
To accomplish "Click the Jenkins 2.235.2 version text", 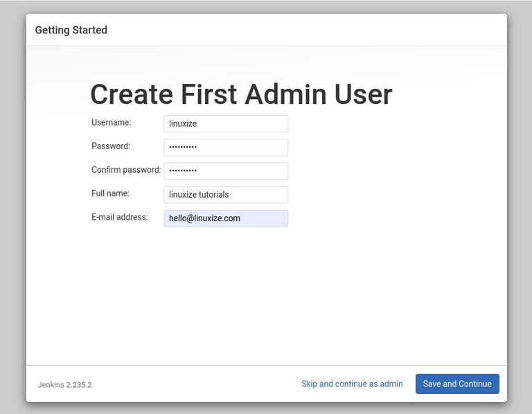I will click(x=64, y=385).
